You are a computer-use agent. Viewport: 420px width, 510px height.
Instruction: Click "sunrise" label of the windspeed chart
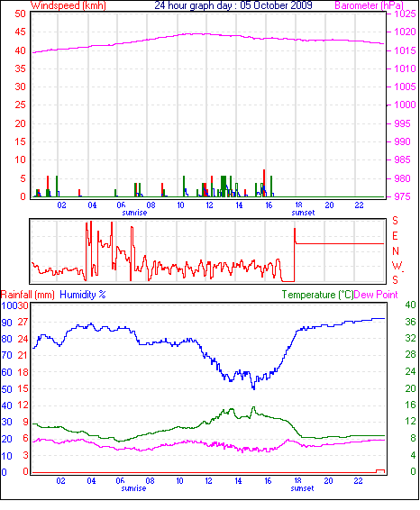click(x=134, y=213)
